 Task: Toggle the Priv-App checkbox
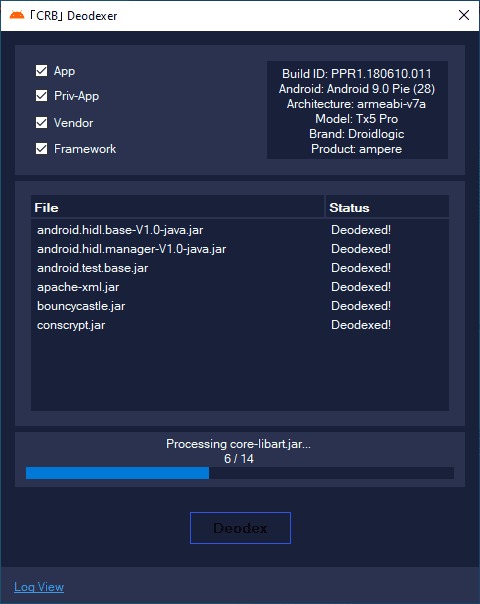coord(42,96)
